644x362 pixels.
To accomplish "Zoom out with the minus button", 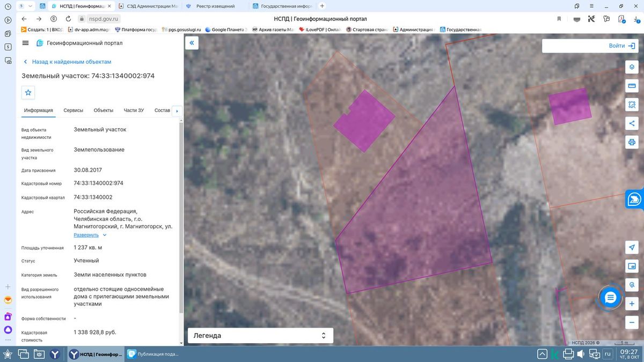I will (632, 323).
